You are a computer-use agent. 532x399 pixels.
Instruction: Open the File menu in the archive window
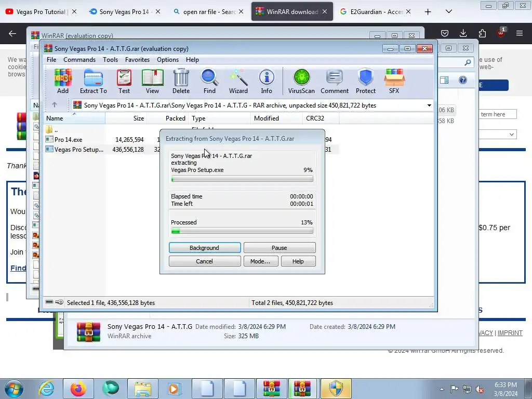point(51,60)
